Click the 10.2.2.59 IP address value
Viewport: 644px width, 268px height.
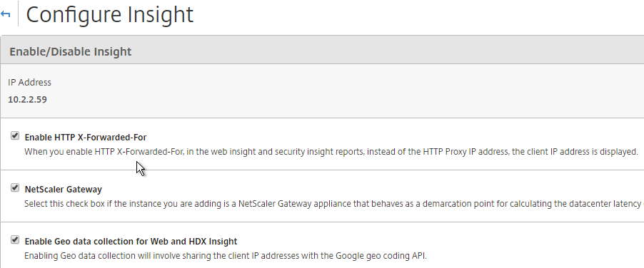[x=27, y=99]
